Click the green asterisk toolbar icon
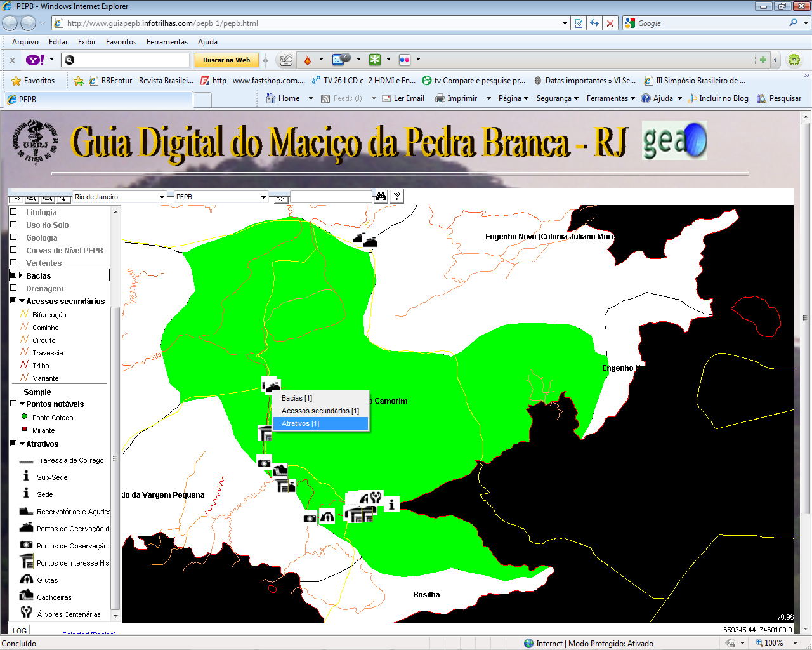 point(375,60)
